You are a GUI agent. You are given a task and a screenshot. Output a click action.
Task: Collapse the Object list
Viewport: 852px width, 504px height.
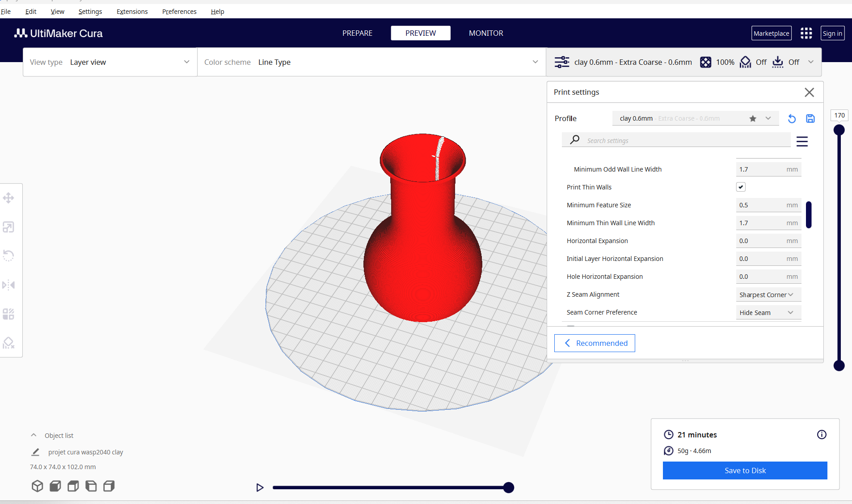(x=34, y=435)
